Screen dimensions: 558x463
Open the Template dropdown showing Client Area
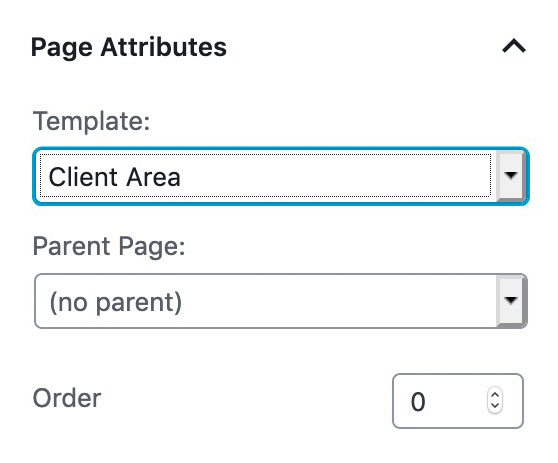[281, 176]
